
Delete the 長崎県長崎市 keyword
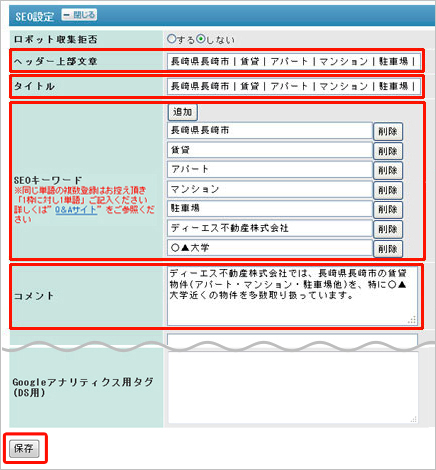point(388,131)
